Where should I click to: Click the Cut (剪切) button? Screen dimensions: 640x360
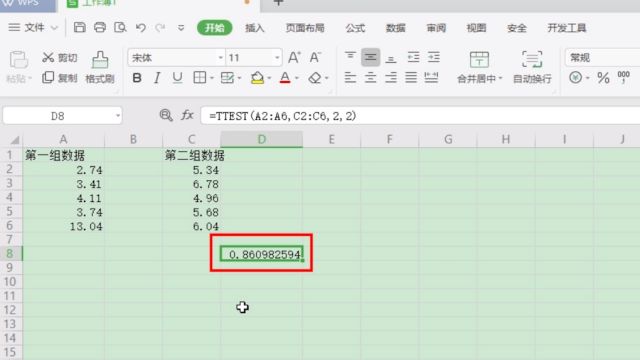60,58
